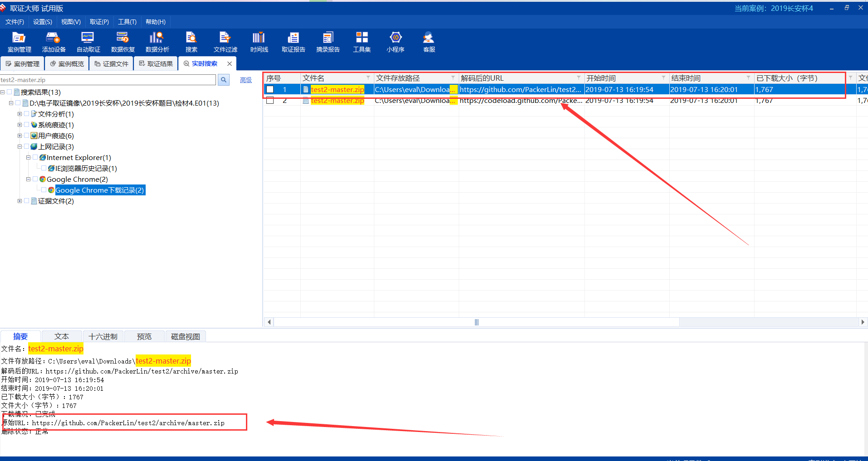Open the 小程序 toolbar icon
Viewport: 868px width, 461px height.
pyautogui.click(x=396, y=42)
